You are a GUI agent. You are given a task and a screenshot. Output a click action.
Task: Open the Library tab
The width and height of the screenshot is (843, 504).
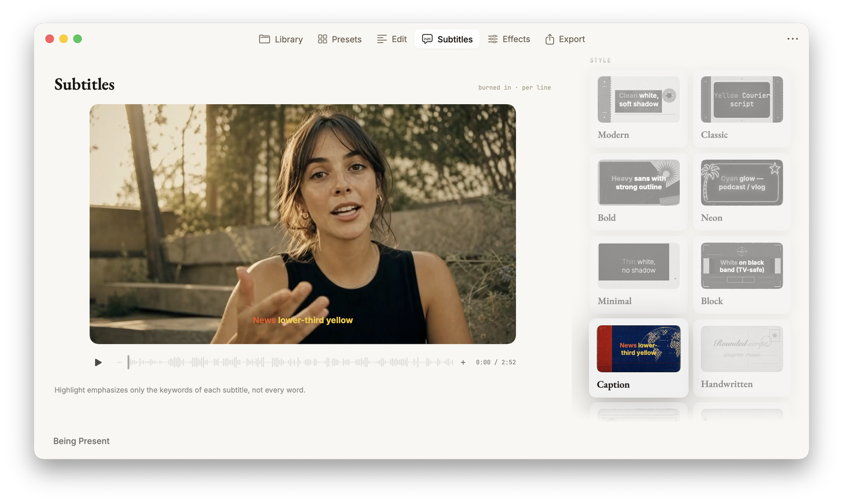pos(281,39)
